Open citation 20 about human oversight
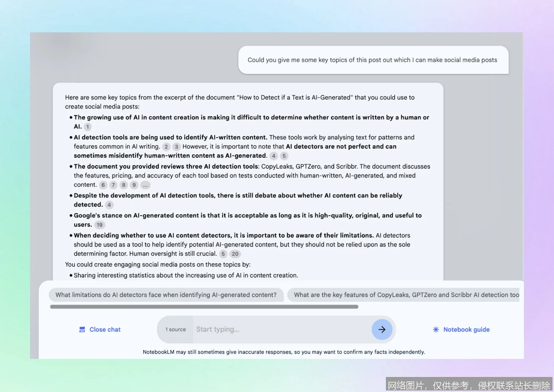 (235, 254)
